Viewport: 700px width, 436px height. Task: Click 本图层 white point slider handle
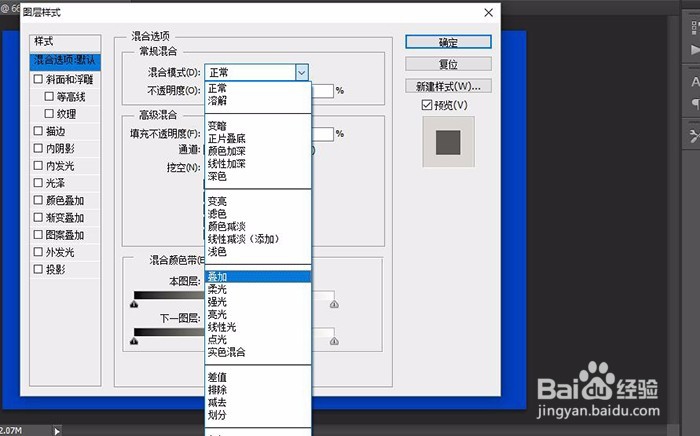click(334, 304)
